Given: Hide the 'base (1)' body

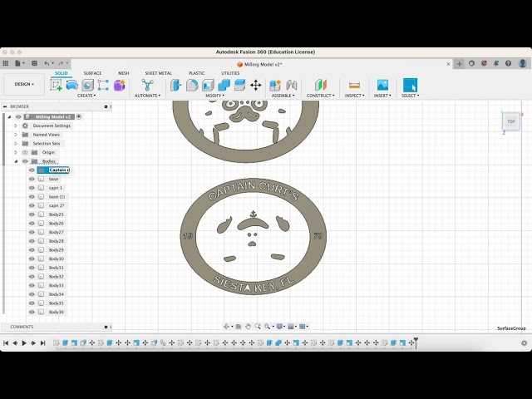Looking at the screenshot, I should click(x=32, y=196).
